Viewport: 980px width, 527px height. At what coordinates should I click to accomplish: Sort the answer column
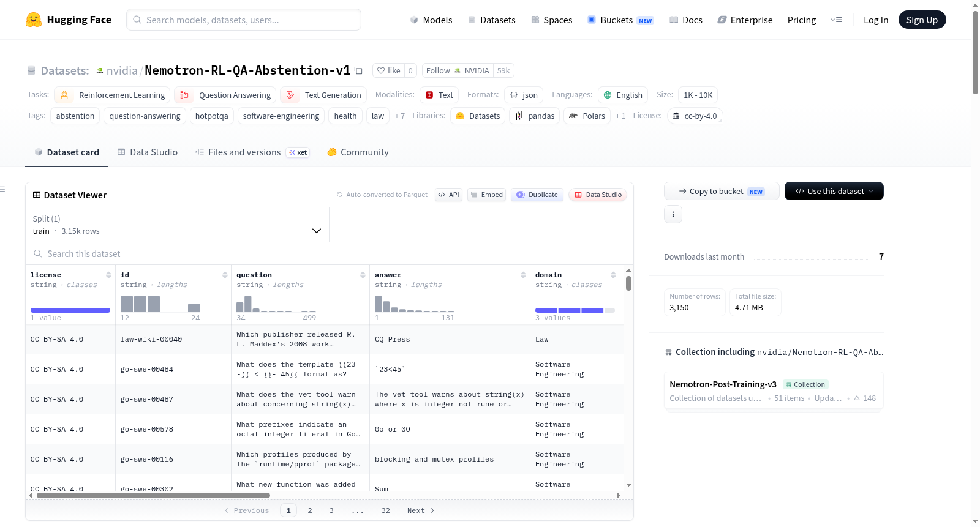coord(523,275)
